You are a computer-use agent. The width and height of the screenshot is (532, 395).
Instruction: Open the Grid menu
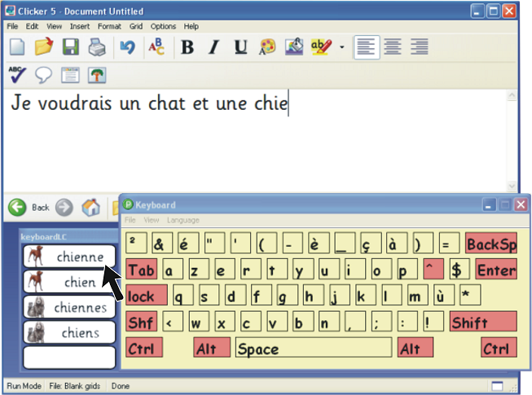[x=136, y=26]
